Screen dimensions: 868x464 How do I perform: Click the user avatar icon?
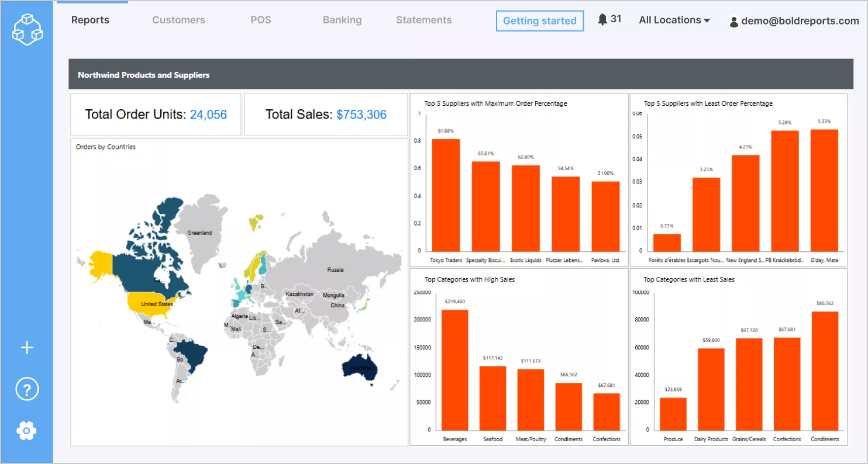coord(733,22)
